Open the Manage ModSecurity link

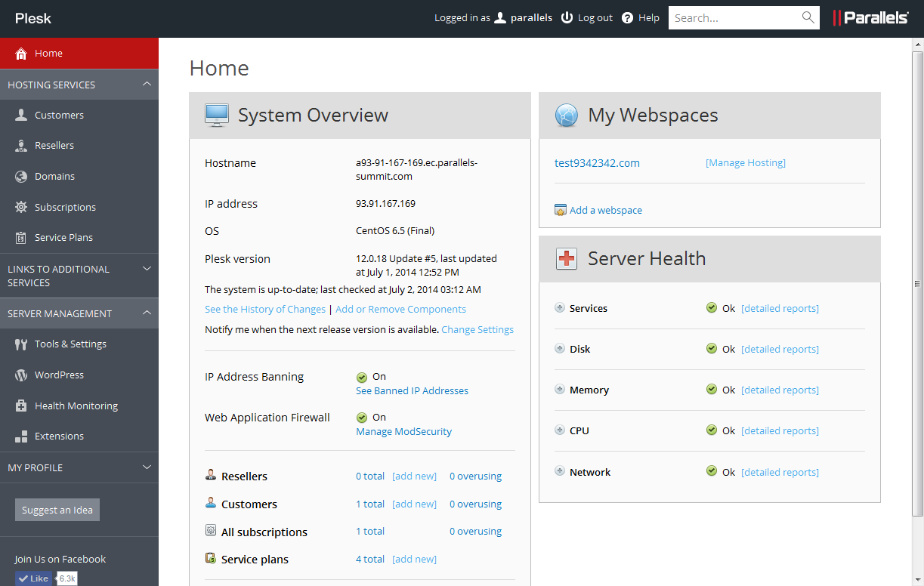403,432
